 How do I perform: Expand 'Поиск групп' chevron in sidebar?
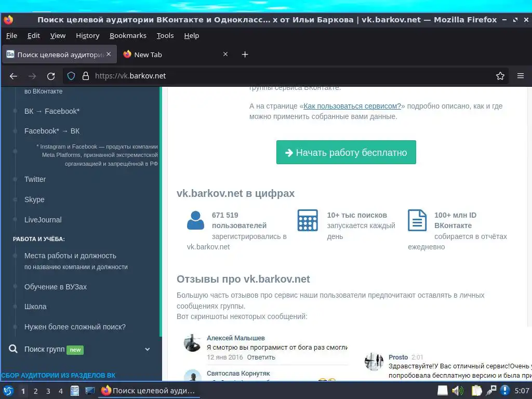click(x=147, y=349)
